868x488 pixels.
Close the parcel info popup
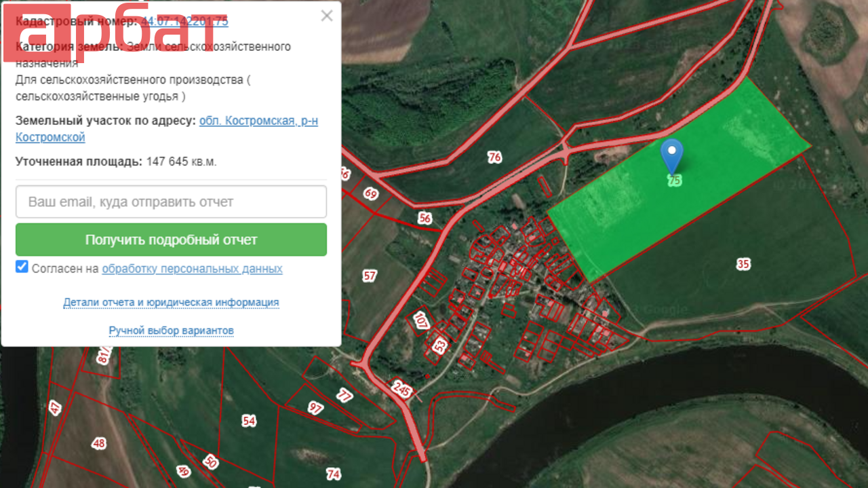pyautogui.click(x=327, y=16)
